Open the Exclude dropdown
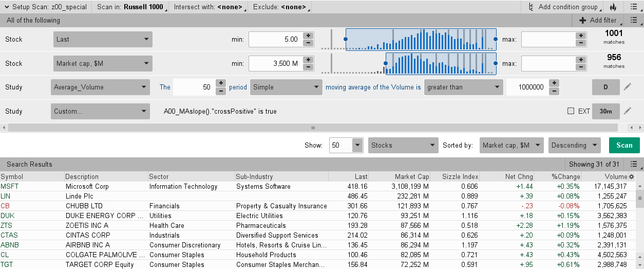The height and width of the screenshot is (269, 644). pyautogui.click(x=280, y=7)
